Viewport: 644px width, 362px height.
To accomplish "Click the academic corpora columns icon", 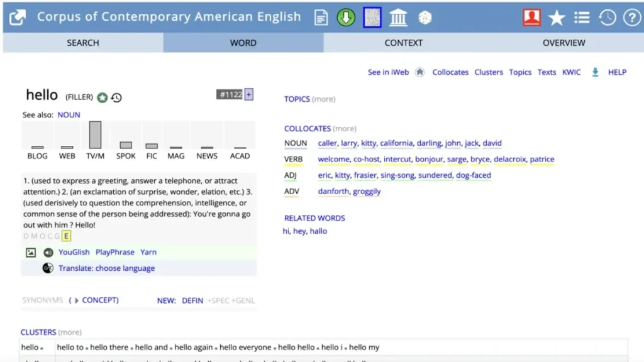I will coord(397,18).
